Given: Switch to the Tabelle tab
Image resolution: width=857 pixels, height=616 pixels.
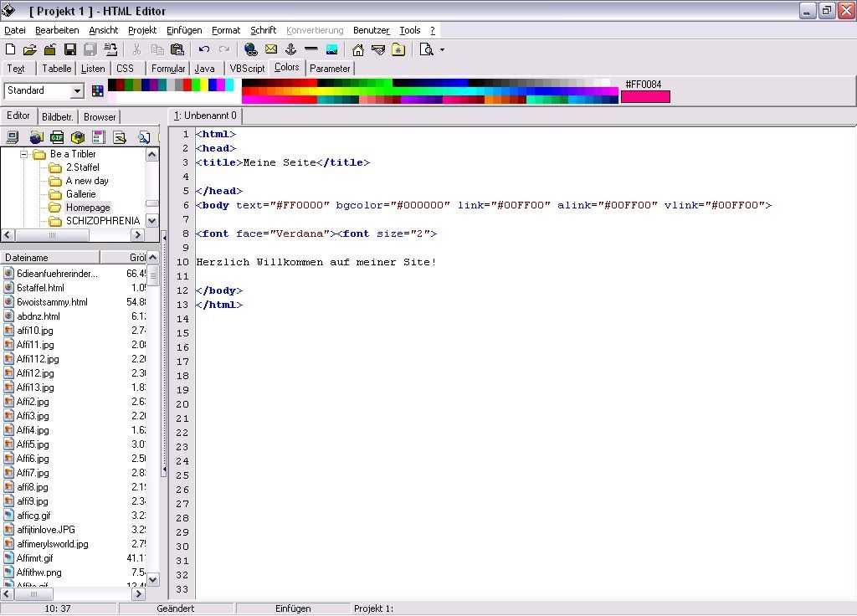Looking at the screenshot, I should (x=56, y=69).
